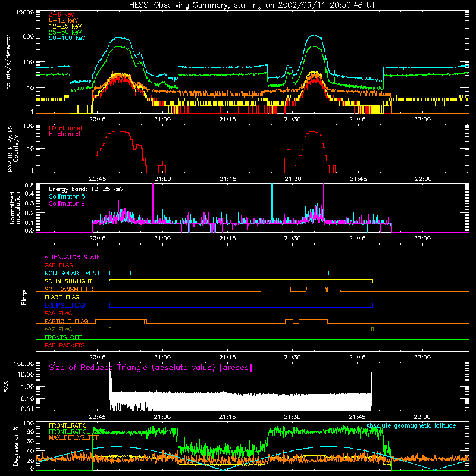Click the 100.00 tick on SAS axis

[24, 364]
